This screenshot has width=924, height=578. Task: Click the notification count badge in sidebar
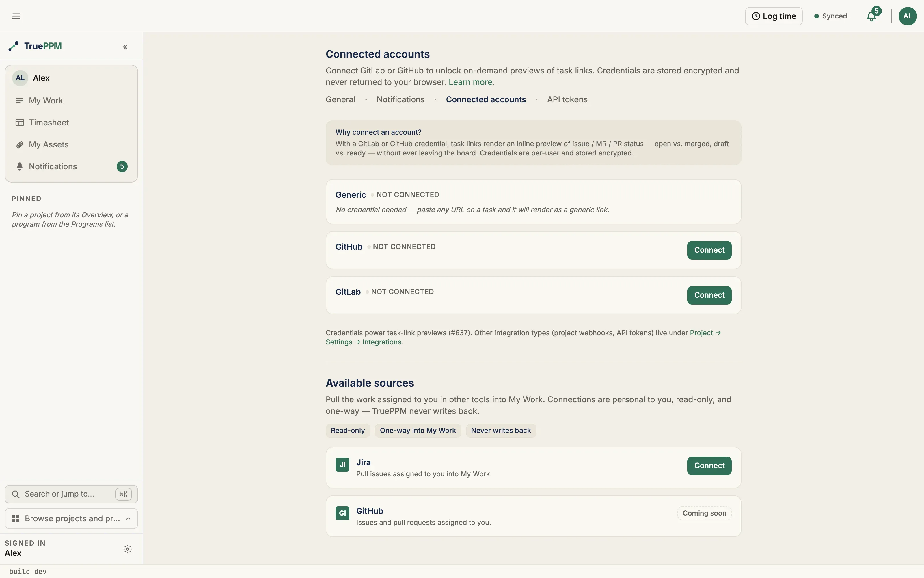(122, 167)
